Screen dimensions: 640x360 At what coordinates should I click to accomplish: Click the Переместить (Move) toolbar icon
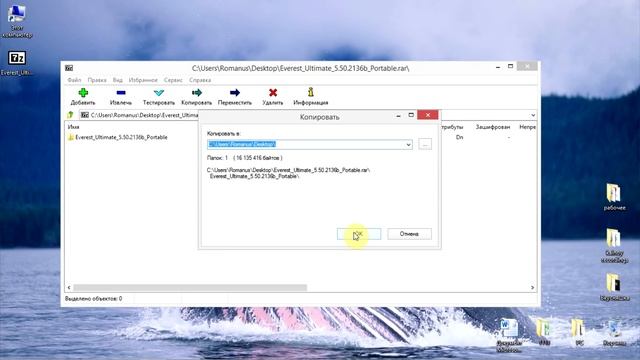235,93
